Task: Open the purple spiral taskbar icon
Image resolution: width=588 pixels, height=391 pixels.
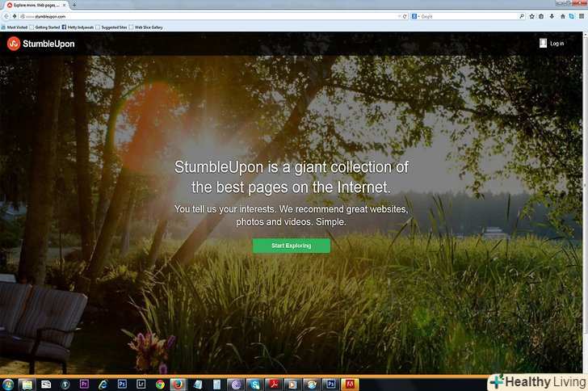Action: click(236, 385)
